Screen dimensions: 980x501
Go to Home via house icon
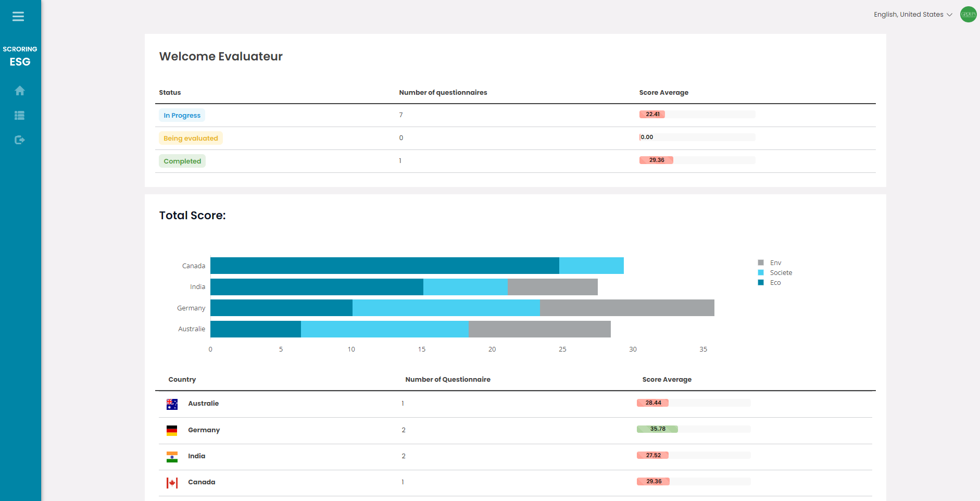point(20,91)
